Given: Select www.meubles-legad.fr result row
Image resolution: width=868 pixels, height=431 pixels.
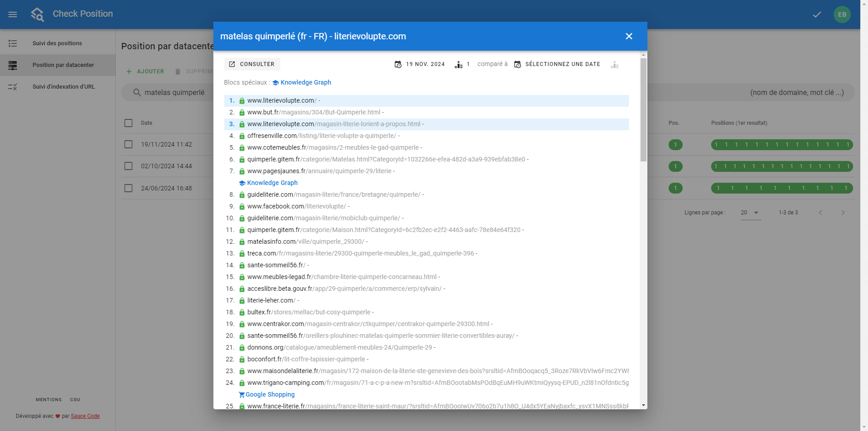Looking at the screenshot, I should 426,277.
